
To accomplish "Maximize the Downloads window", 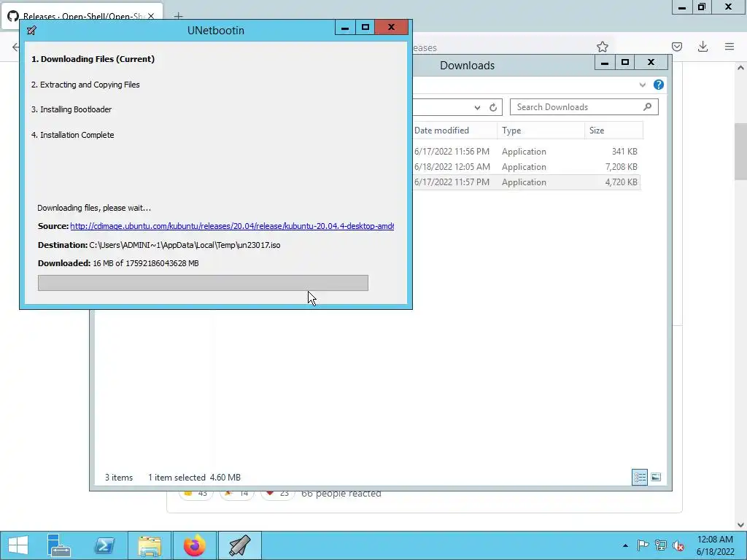I will [625, 63].
